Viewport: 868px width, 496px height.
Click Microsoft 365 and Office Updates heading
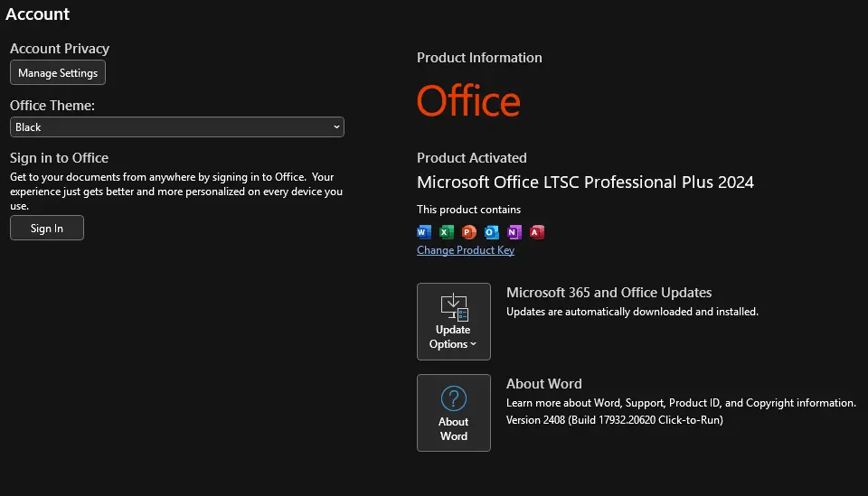pos(609,293)
